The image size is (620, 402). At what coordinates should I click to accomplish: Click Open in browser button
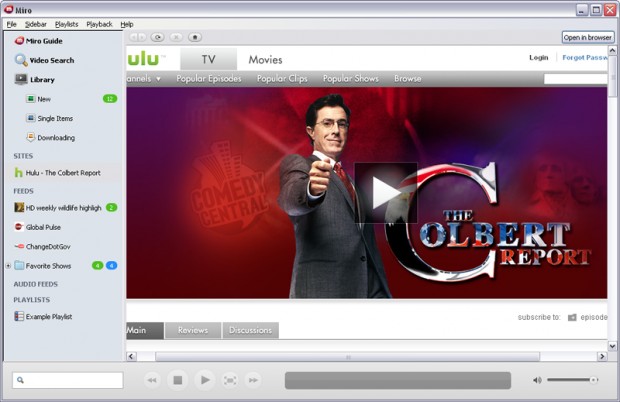pos(588,38)
